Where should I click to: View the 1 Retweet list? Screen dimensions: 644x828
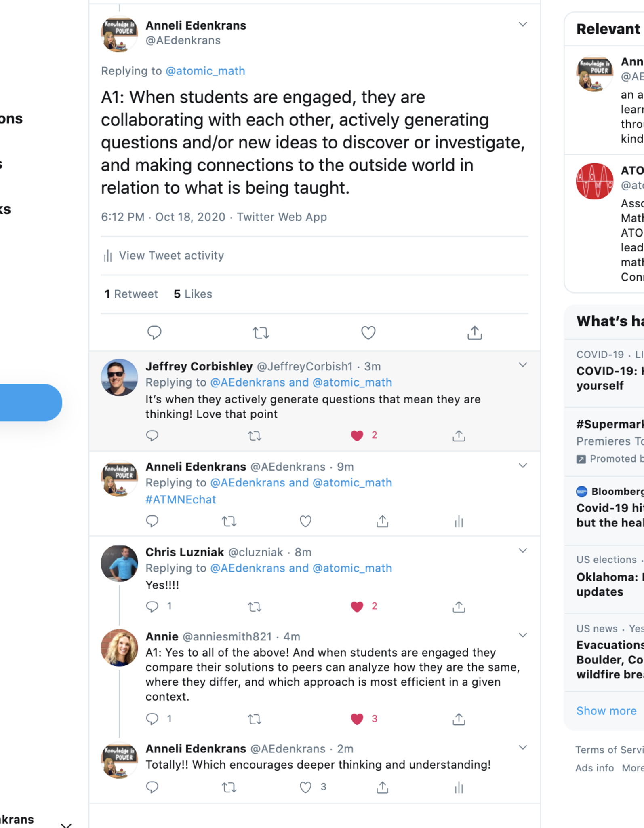click(131, 294)
